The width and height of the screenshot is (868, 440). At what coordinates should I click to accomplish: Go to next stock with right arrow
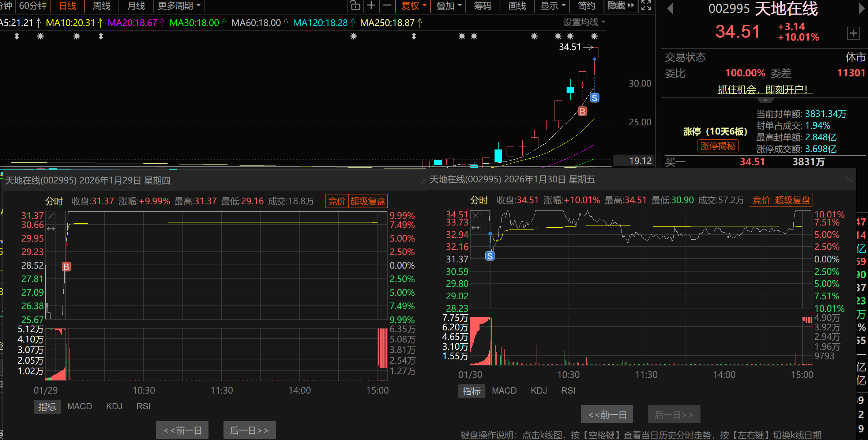[x=862, y=8]
